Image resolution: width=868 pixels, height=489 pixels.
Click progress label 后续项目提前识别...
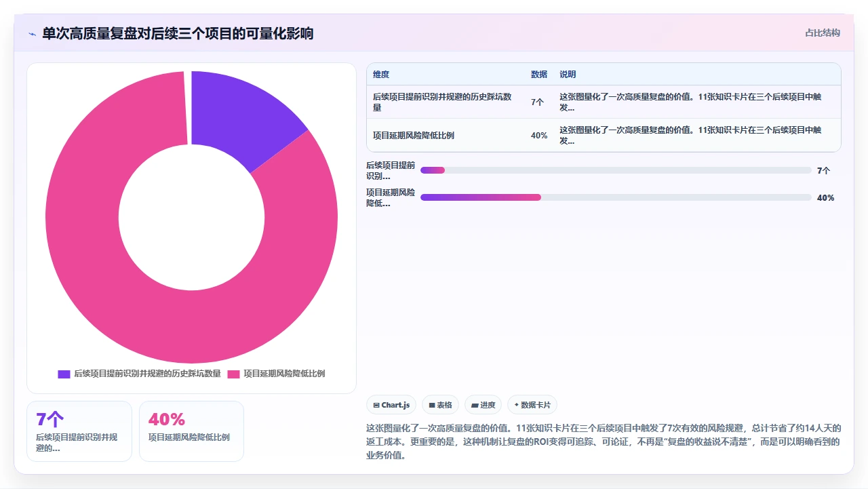(391, 170)
